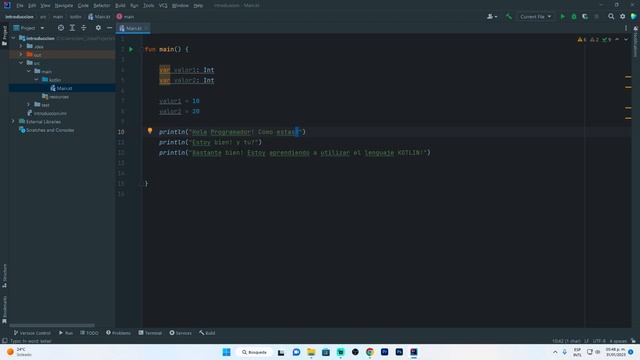This screenshot has width=640, height=360.
Task: Run the program with the green Run button
Action: (562, 17)
